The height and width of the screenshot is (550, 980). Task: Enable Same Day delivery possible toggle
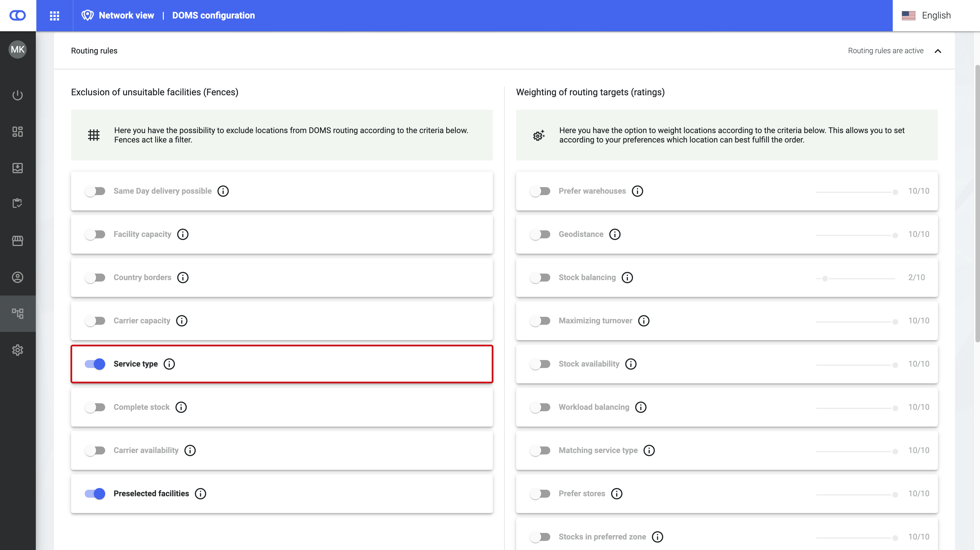point(95,191)
